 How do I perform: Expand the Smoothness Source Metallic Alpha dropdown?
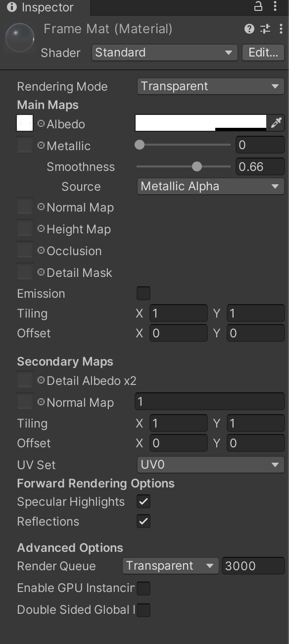tap(210, 186)
